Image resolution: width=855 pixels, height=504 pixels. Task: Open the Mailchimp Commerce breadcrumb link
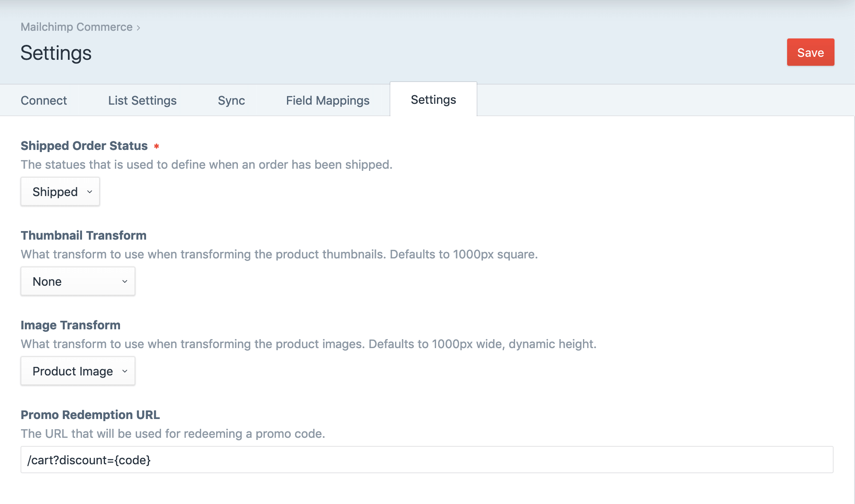tap(76, 27)
